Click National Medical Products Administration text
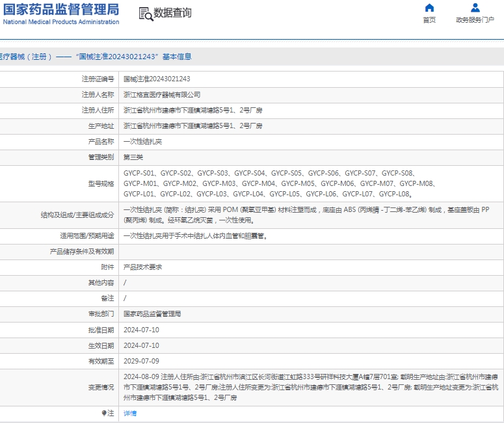Viewport: 504px width, 424px height. click(x=61, y=22)
